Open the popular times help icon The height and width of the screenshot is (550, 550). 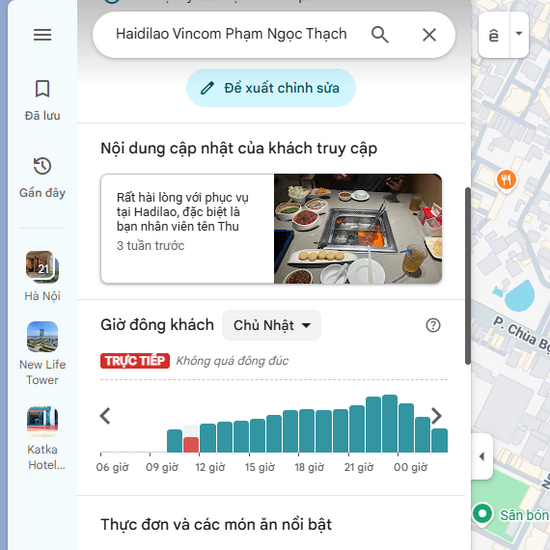[x=433, y=325]
